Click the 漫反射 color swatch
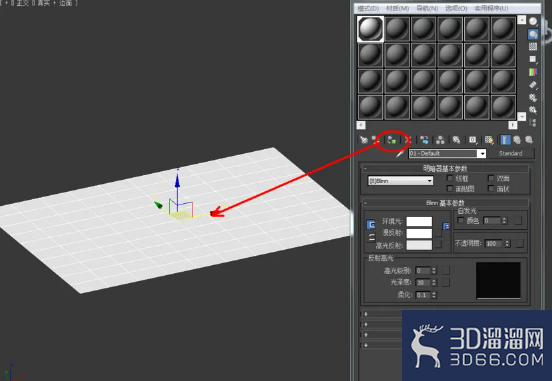This screenshot has width=552, height=381. (x=419, y=233)
